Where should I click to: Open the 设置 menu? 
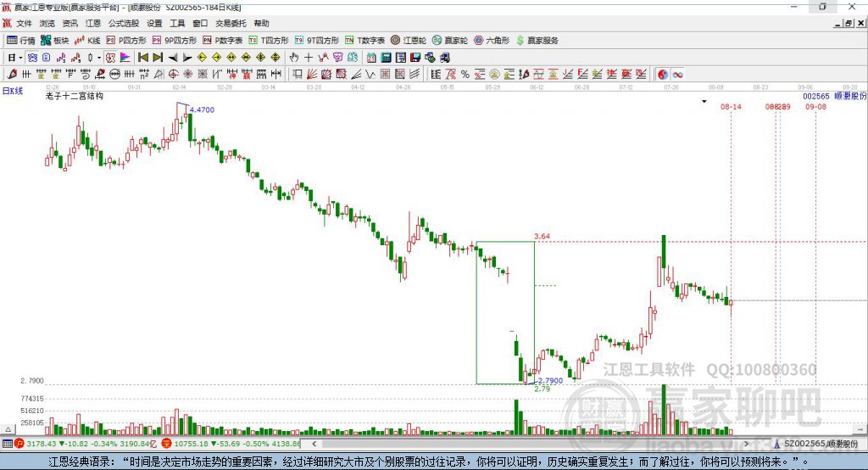coord(154,23)
